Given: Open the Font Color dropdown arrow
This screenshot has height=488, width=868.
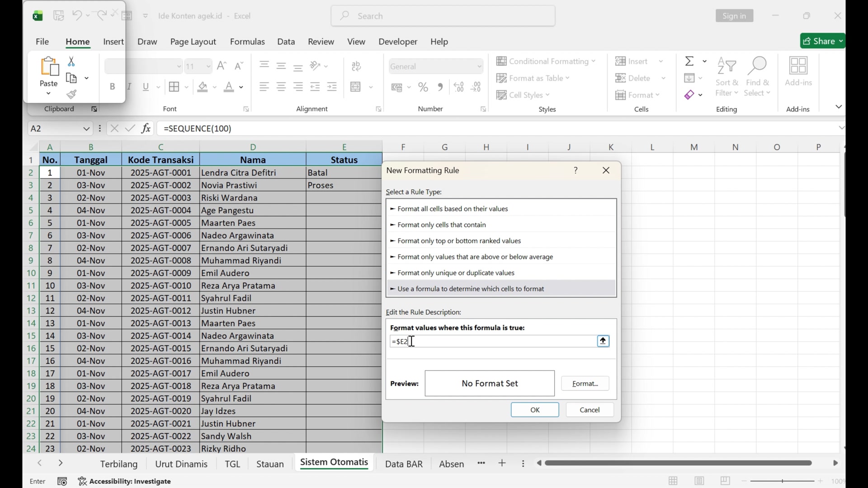Looking at the screenshot, I should pyautogui.click(x=241, y=87).
